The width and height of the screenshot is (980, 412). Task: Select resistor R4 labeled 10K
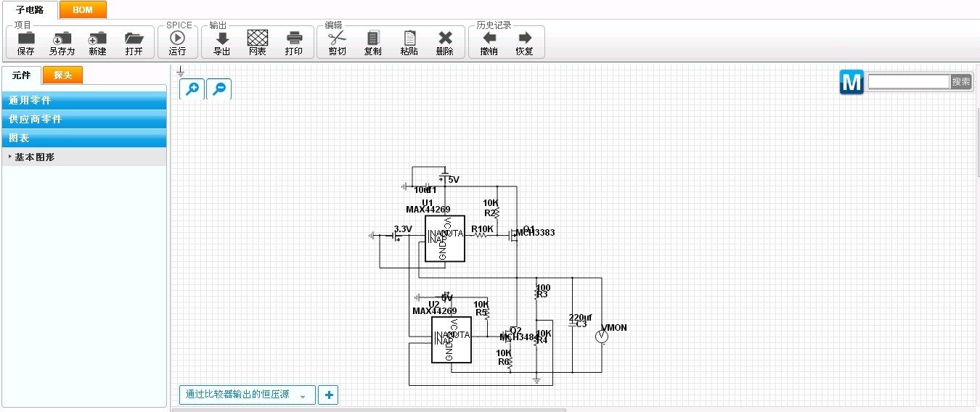(536, 339)
